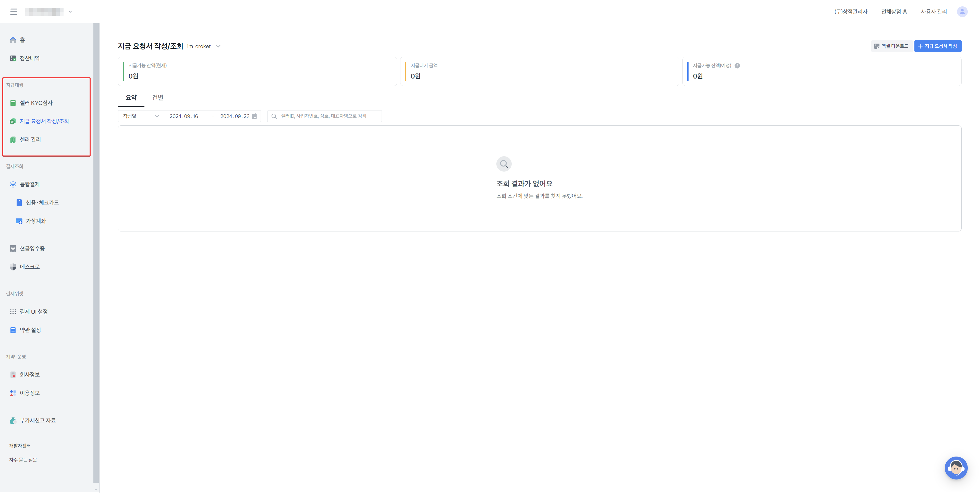Screen dimensions: 980x493
Task: Click the hamburger menu icon
Action: coord(14,12)
